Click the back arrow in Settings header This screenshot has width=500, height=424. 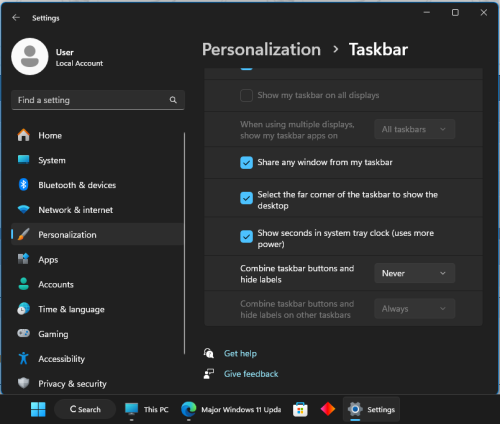(x=16, y=18)
